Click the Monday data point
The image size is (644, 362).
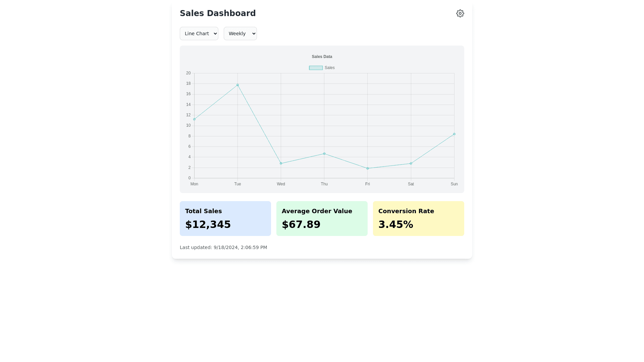click(x=194, y=119)
